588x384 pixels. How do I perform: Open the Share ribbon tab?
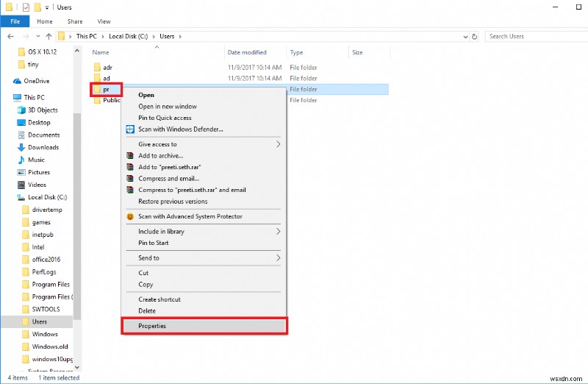coord(75,21)
